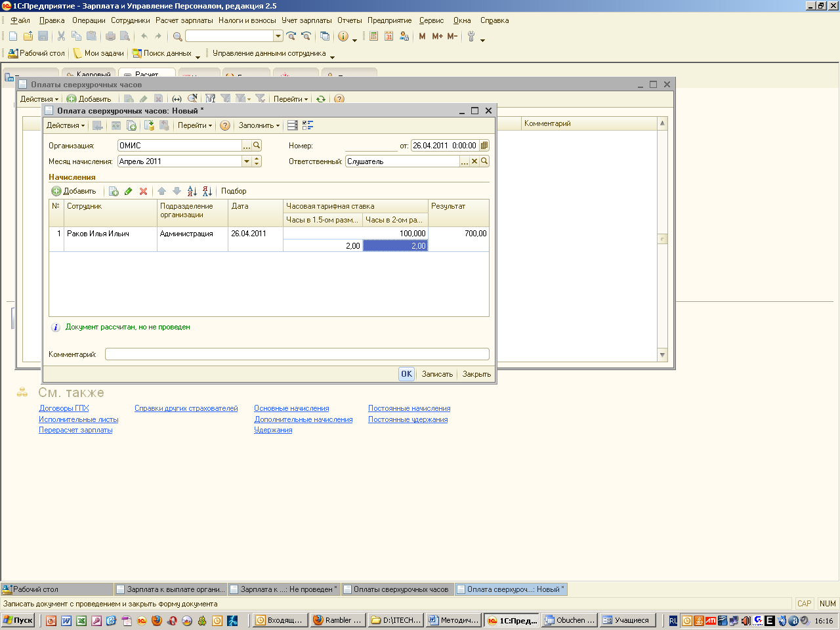Image resolution: width=840 pixels, height=630 pixels.
Task: Open Действия dropdown in new document window
Action: pos(66,125)
